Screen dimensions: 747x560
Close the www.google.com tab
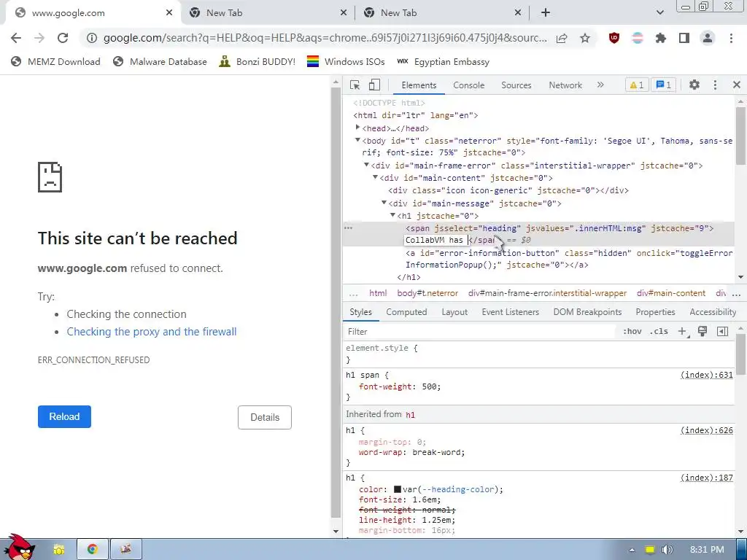click(169, 13)
